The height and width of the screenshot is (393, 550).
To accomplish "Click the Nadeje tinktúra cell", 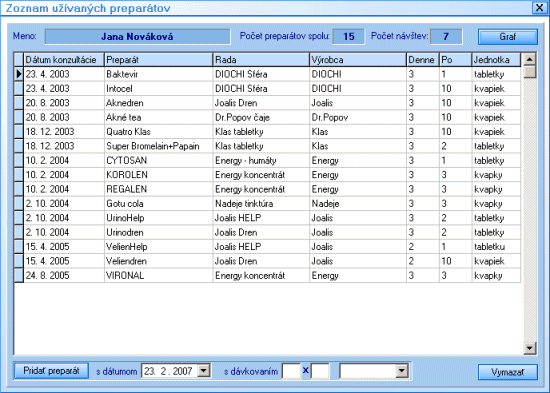I will 261,204.
